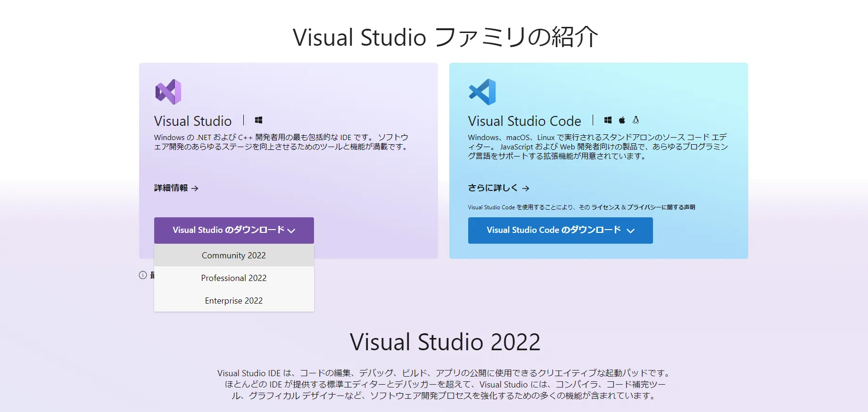The height and width of the screenshot is (412, 868).
Task: Click Windows icon beside Visual Studio title
Action: coord(258,120)
